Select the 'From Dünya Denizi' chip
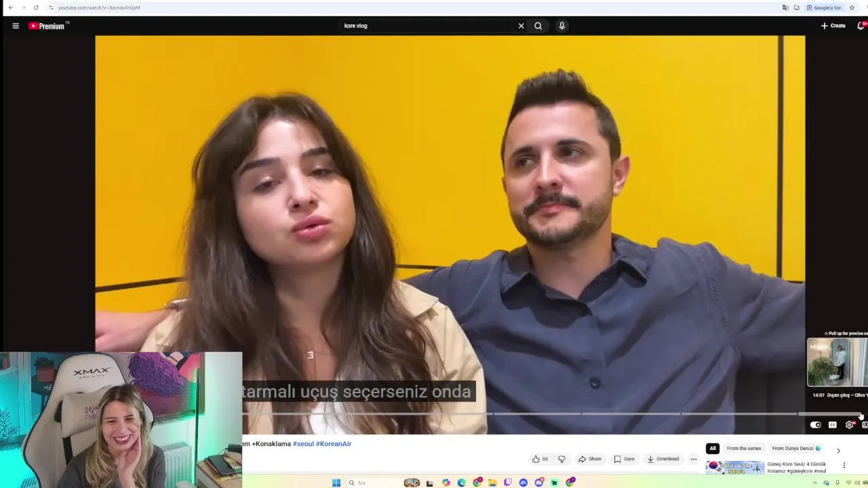The image size is (868, 488). [x=796, y=448]
